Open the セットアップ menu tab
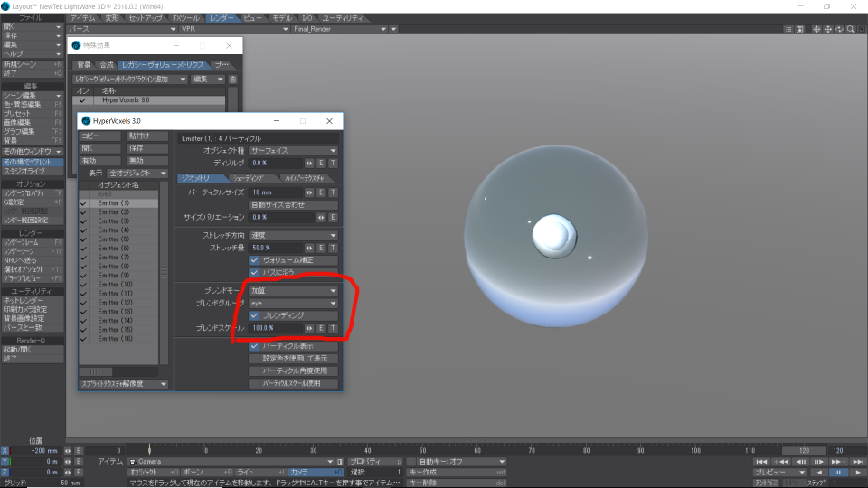868x488 pixels. (146, 18)
